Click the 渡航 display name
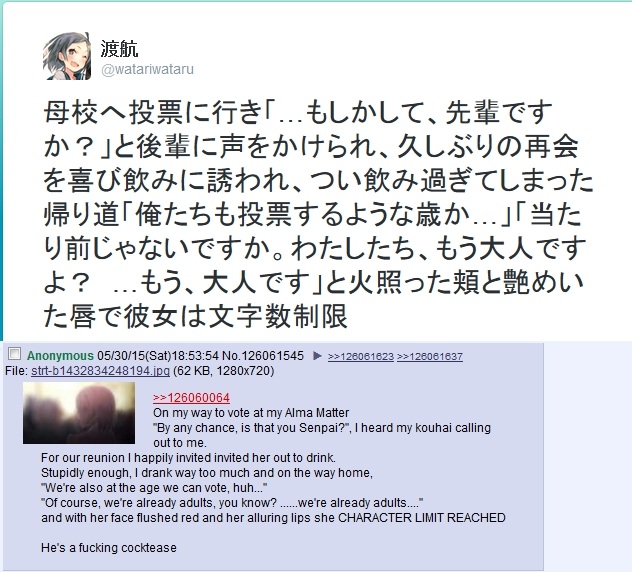 pyautogui.click(x=119, y=49)
